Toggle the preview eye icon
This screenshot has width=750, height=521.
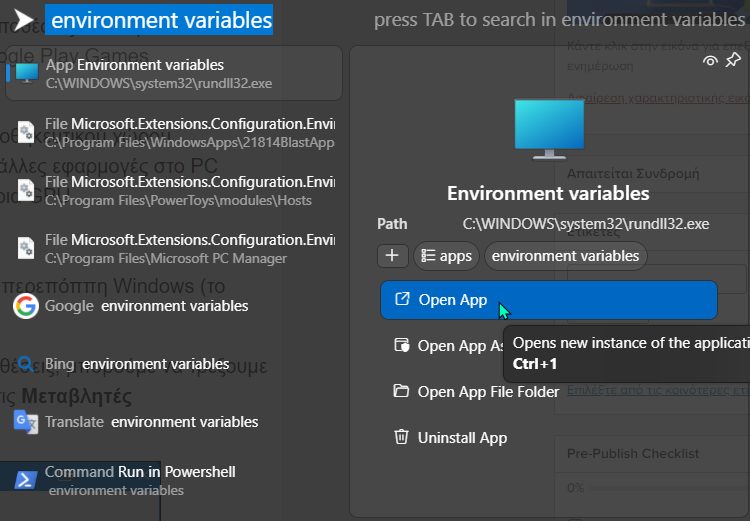(x=710, y=61)
